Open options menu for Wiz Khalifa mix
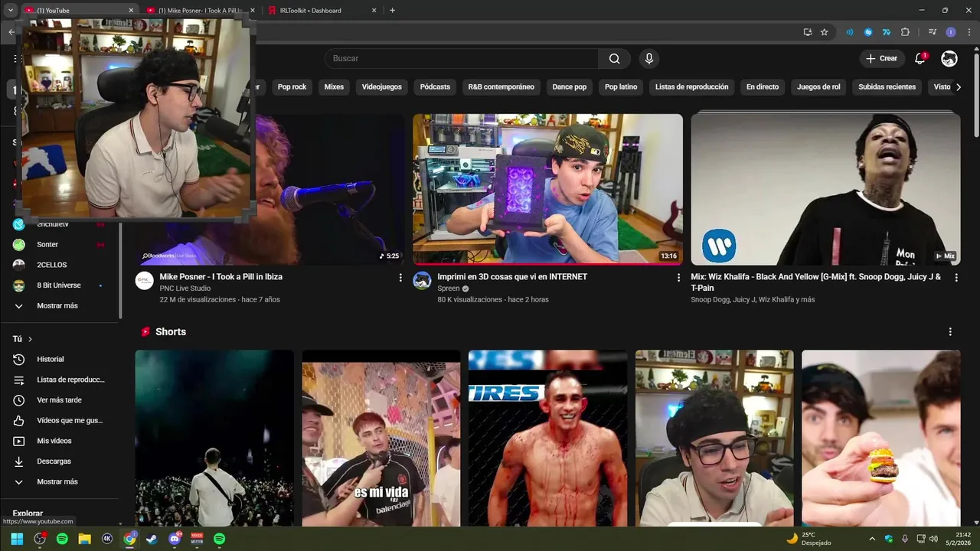The width and height of the screenshot is (980, 551). 955,278
